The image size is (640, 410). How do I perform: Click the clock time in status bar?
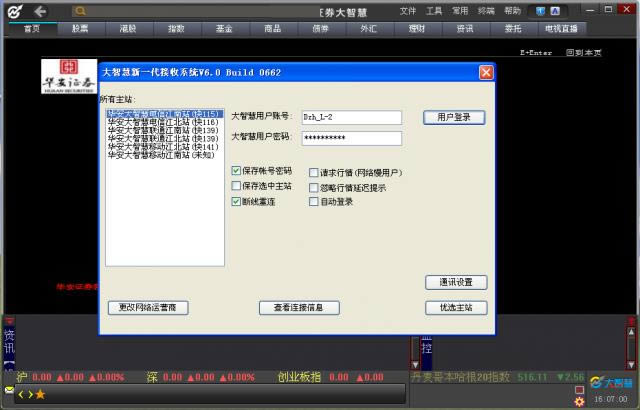coord(611,399)
